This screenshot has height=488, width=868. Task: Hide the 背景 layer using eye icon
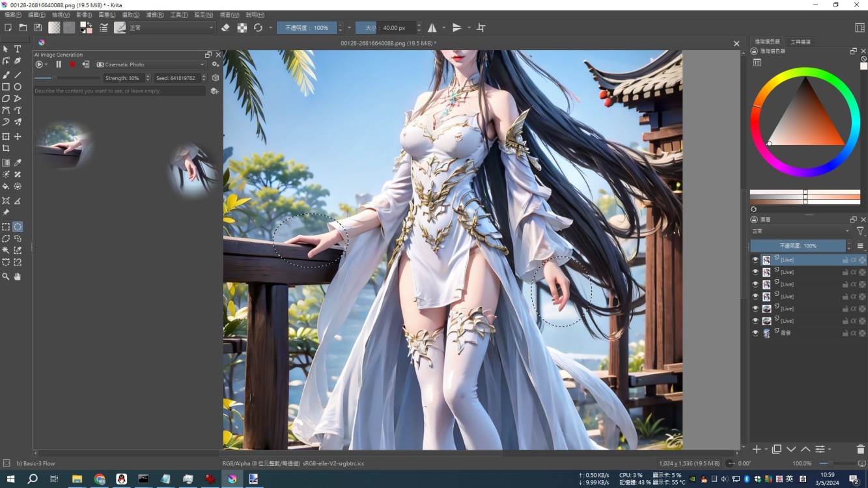tap(755, 333)
